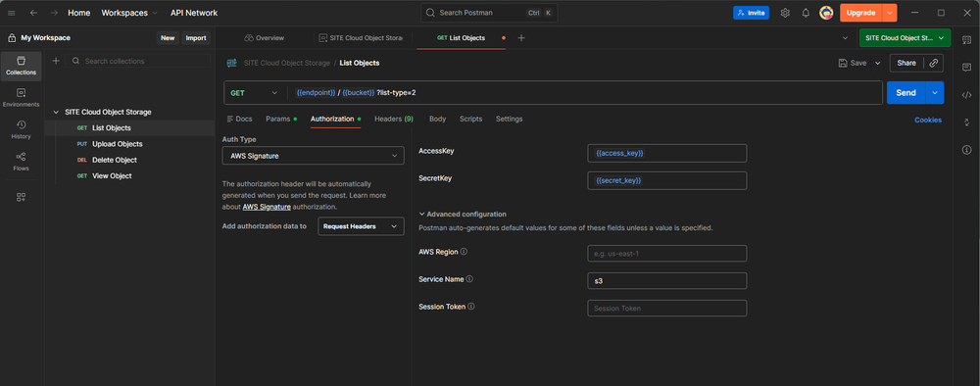
Task: Click the Share button
Action: 906,63
